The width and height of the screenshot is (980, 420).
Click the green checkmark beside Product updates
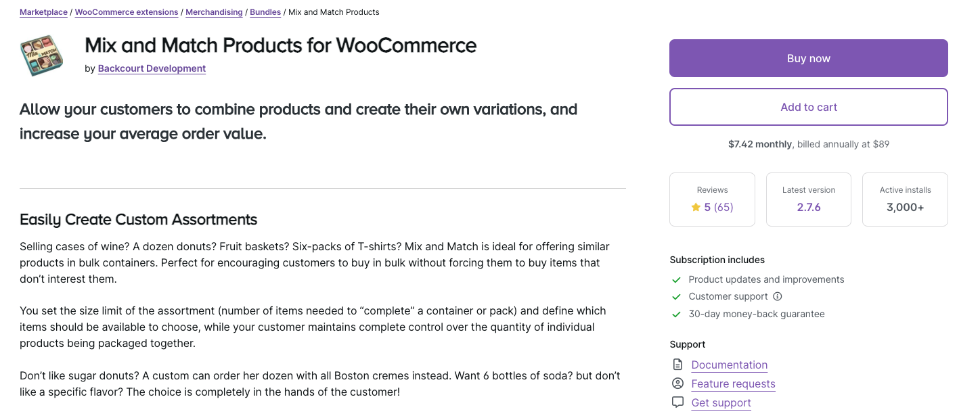[675, 279]
